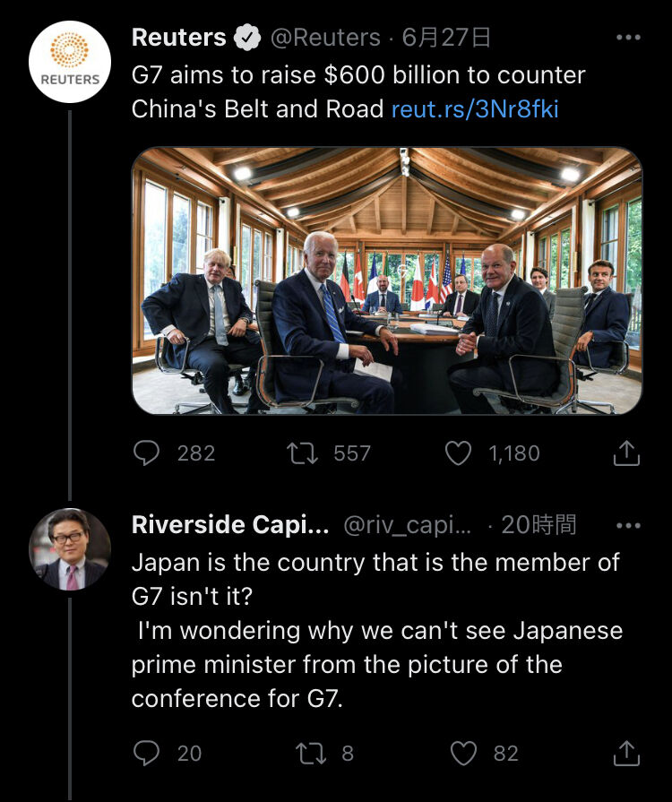Open more options for the Riverside Capital tweet
Viewport: 672px width, 802px height.
pyautogui.click(x=629, y=525)
